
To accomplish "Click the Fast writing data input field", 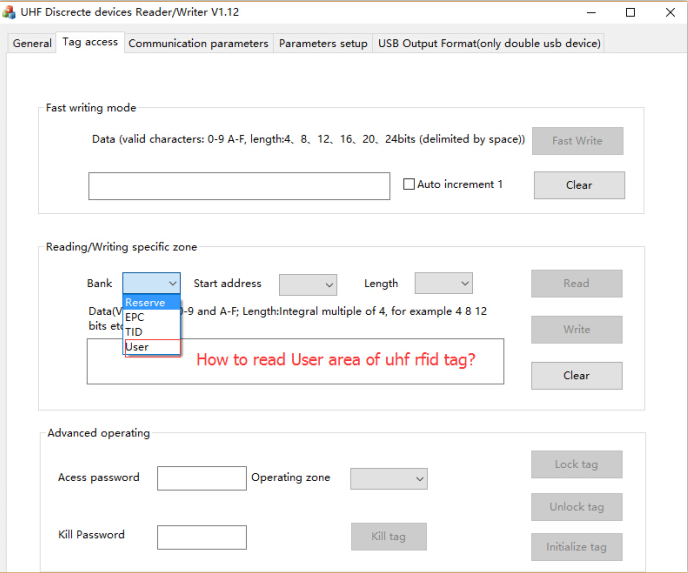I will 239,186.
